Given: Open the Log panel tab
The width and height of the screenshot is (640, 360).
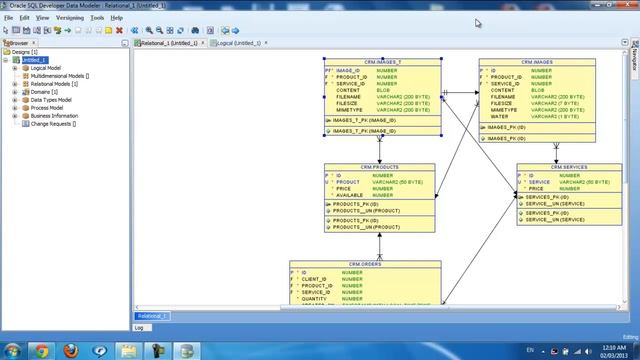Looking at the screenshot, I should 142,328.
